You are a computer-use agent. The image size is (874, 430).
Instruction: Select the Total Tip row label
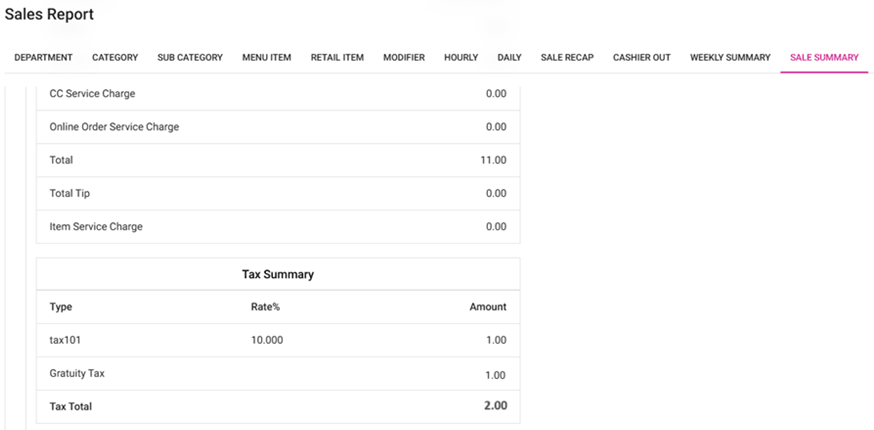click(70, 193)
